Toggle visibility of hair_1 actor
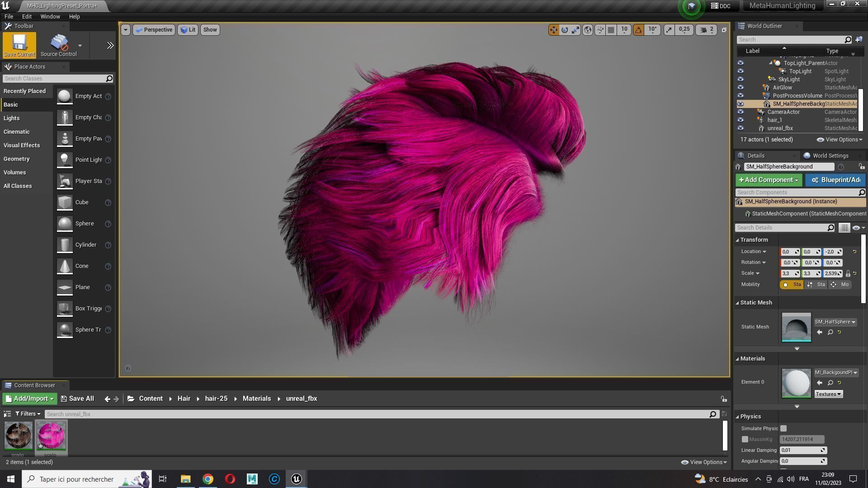Viewport: 868px width, 488px height. (x=741, y=120)
